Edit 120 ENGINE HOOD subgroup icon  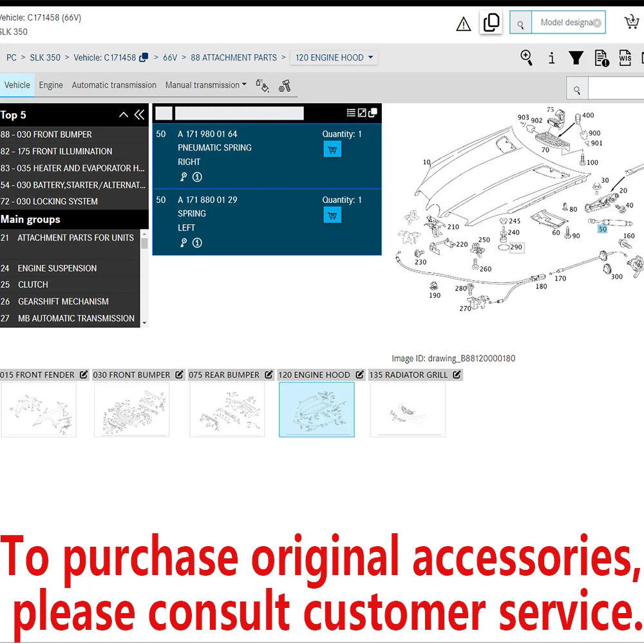359,375
